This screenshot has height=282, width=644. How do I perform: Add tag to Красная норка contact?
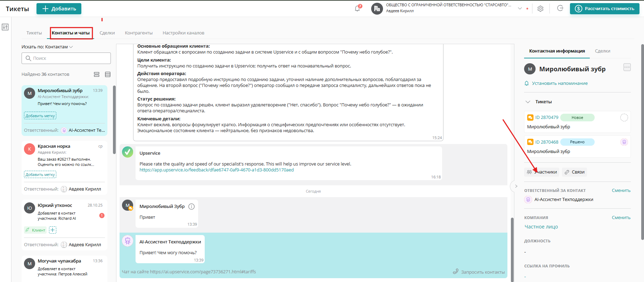(40, 175)
